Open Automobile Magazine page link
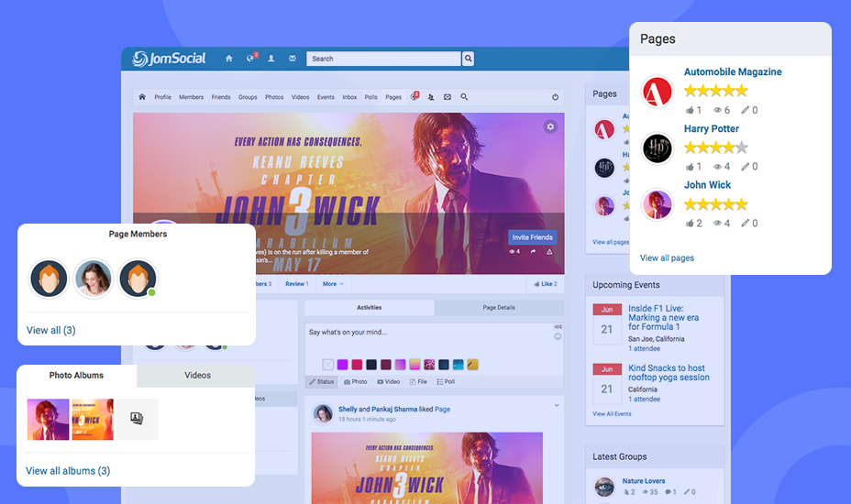This screenshot has height=504, width=851. coord(733,71)
